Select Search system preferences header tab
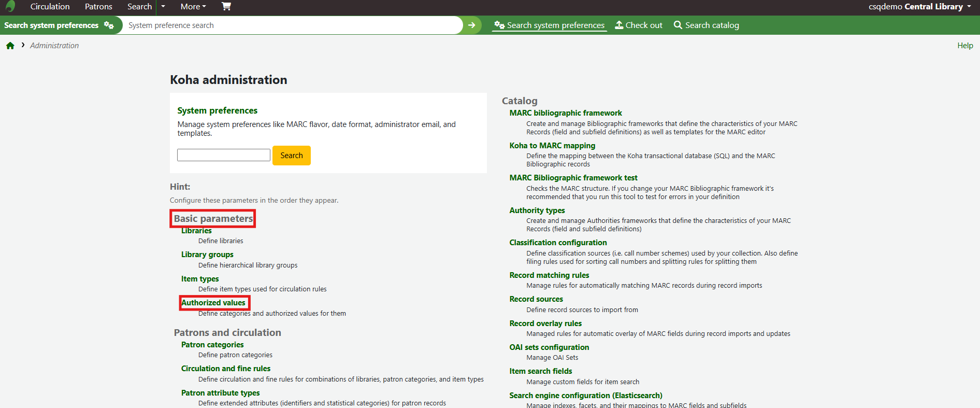 550,25
